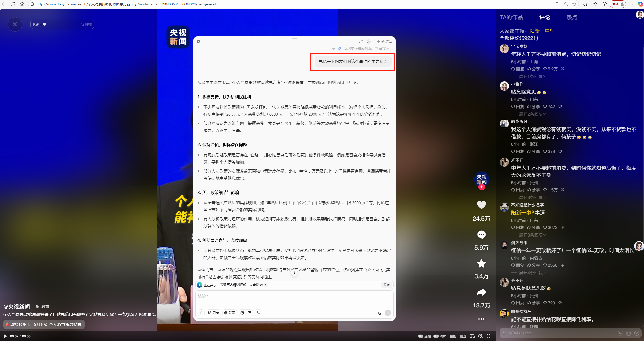Enable 思考 mode in the AI input

pos(213,313)
